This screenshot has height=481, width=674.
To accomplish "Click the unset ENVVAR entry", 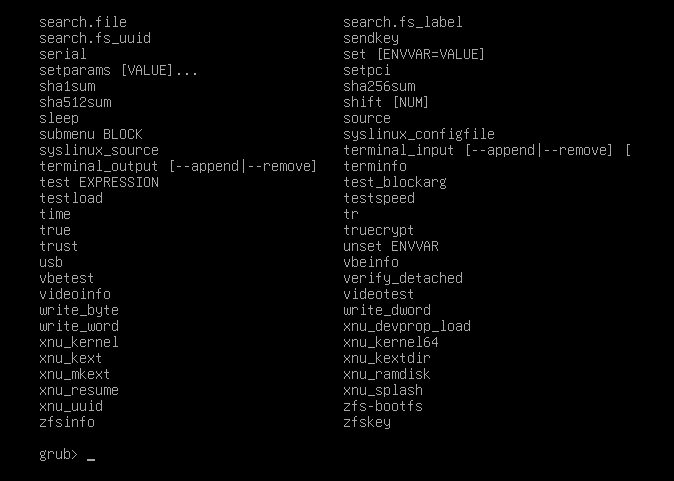I will [391, 246].
